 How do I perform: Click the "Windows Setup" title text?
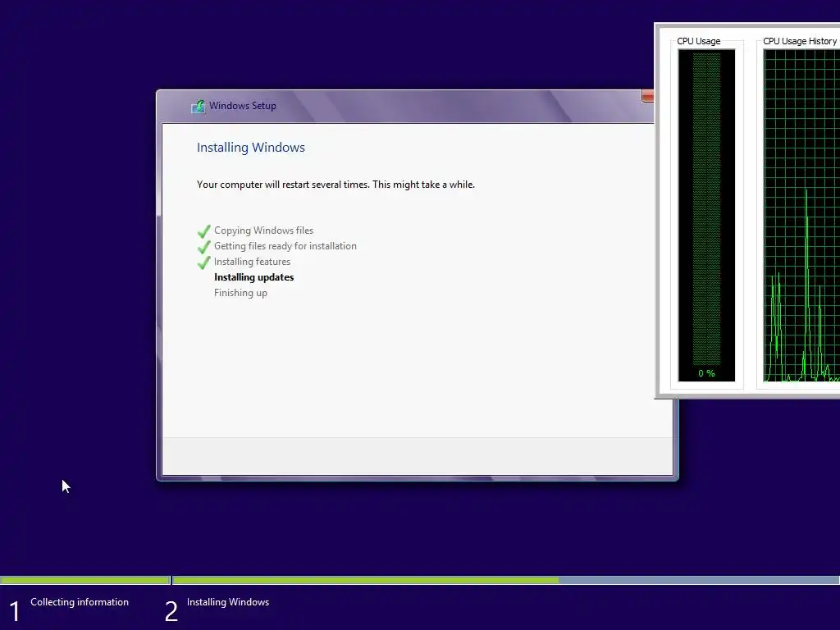pyautogui.click(x=243, y=106)
